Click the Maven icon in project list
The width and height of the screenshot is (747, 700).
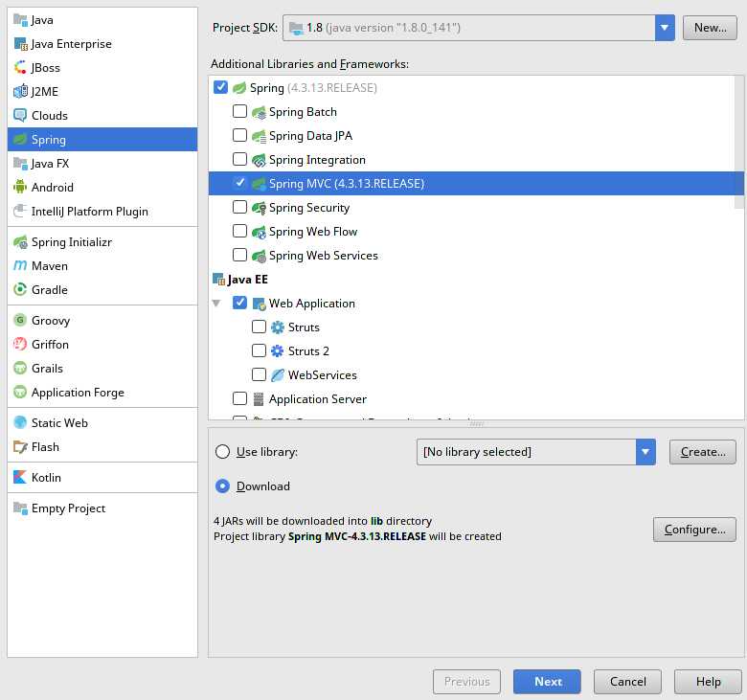coord(20,266)
